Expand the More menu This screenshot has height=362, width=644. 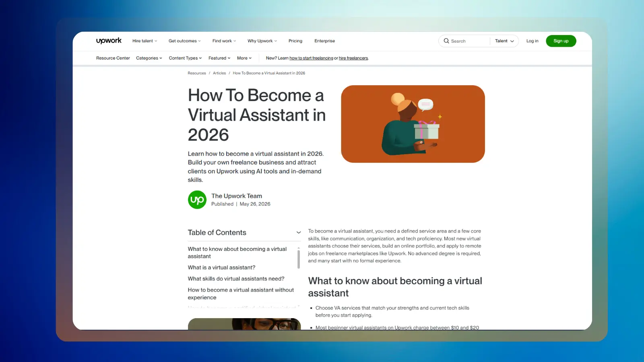(x=244, y=58)
